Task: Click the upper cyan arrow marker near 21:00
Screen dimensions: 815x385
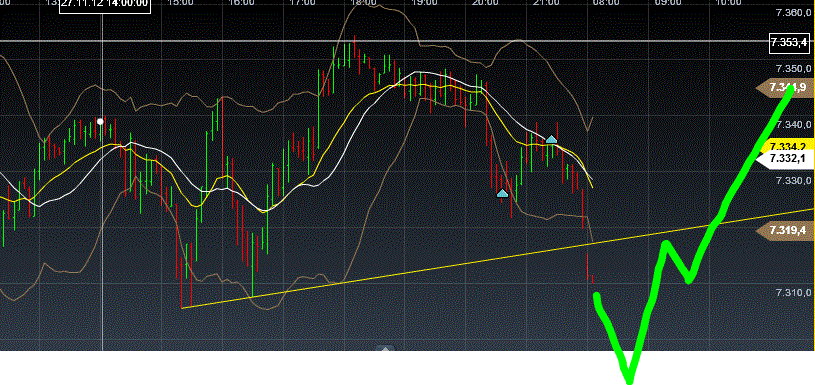Action: [551, 139]
